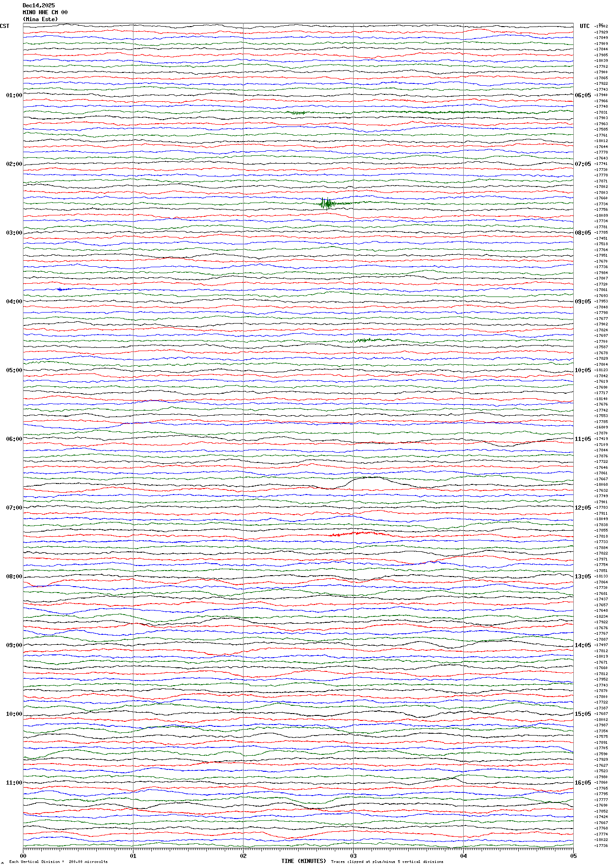610x868 pixels.
Task: Click the large green seismic burst below 02:00
Action: tap(327, 203)
